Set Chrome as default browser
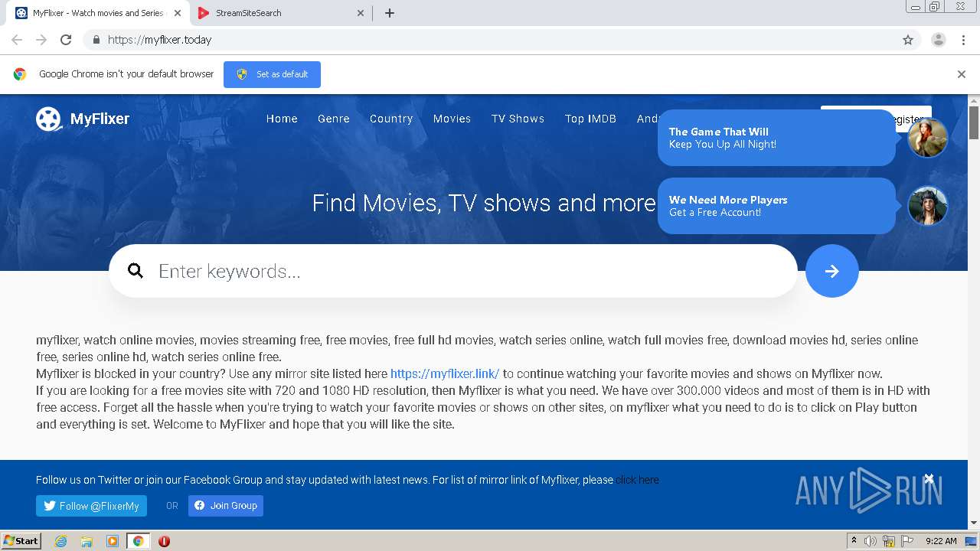980x551 pixels. tap(272, 74)
